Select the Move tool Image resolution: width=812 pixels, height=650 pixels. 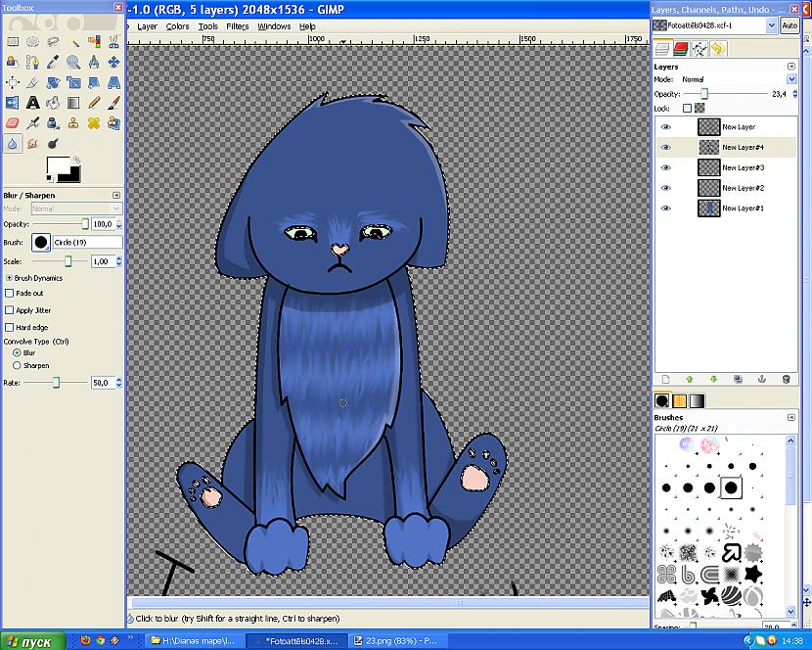[x=113, y=63]
